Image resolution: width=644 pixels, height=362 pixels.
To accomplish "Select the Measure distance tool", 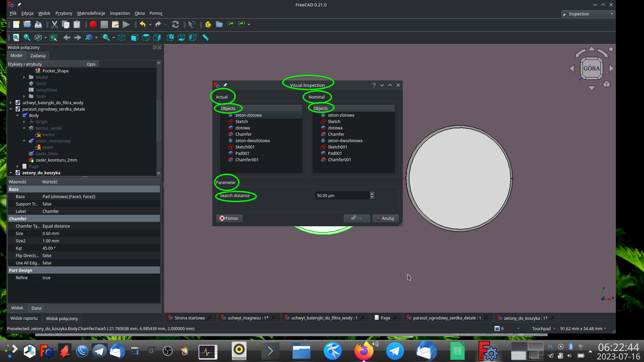I will [206, 38].
